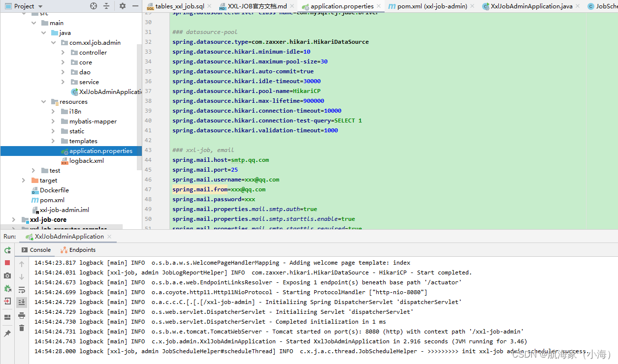Stop the running application with the red square
The image size is (618, 364).
[x=7, y=263]
